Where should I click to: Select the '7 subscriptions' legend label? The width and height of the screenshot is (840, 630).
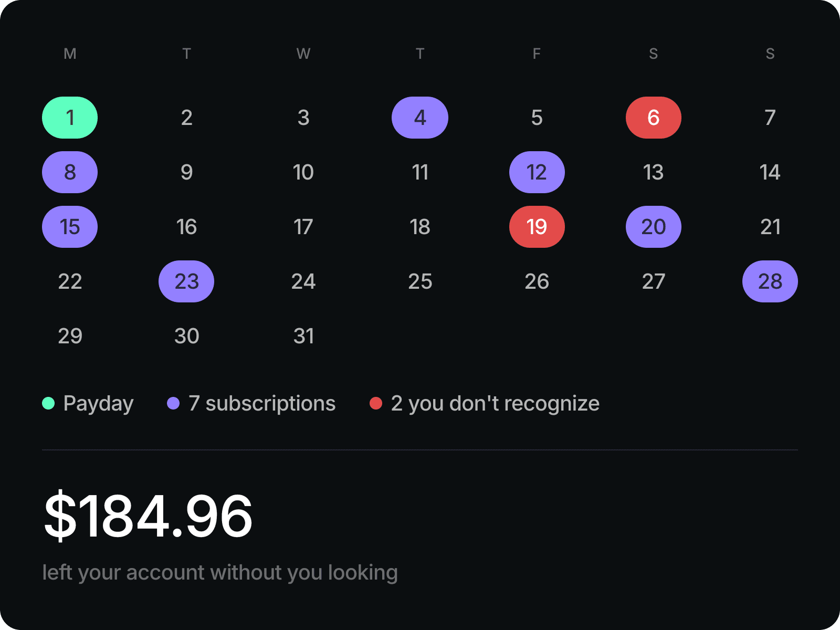coord(262,404)
